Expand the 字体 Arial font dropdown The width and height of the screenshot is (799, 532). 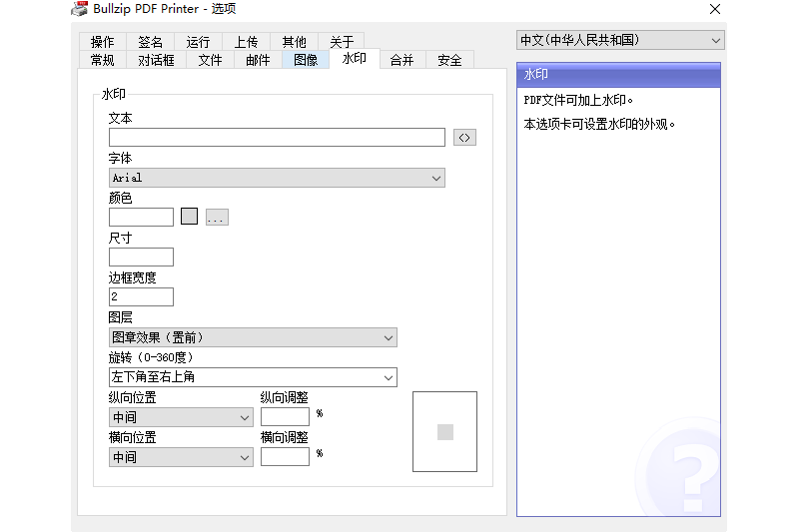(x=277, y=178)
